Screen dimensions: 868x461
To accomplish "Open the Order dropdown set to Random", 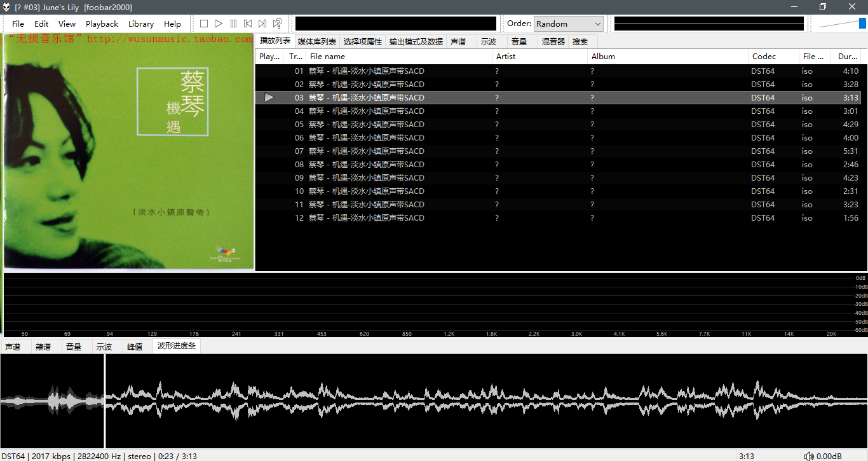I will click(x=568, y=24).
